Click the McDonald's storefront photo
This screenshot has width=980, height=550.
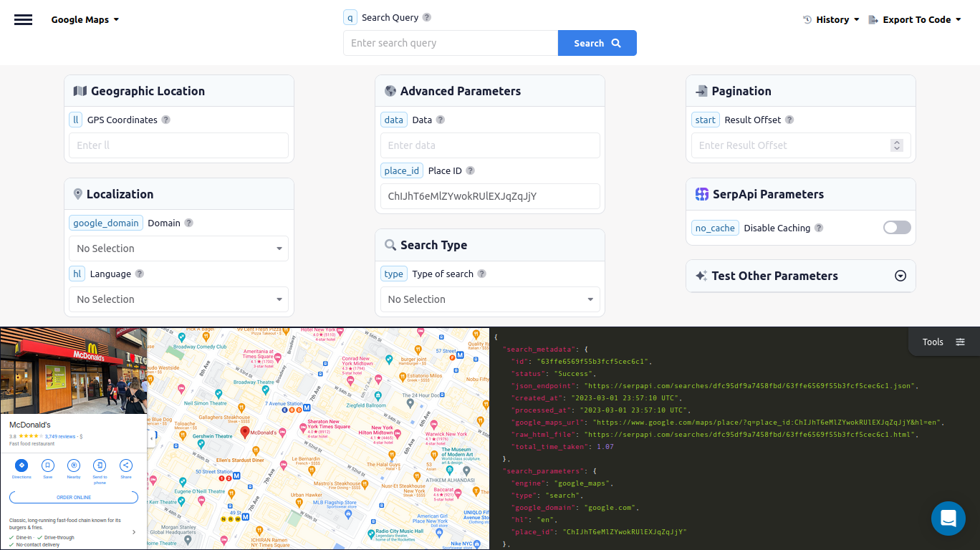point(74,370)
